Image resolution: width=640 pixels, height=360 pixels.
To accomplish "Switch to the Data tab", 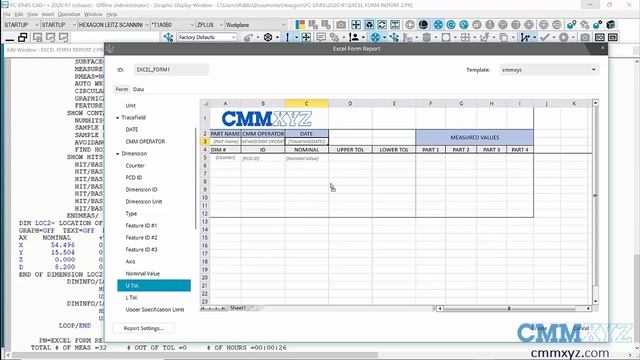I will (x=138, y=89).
